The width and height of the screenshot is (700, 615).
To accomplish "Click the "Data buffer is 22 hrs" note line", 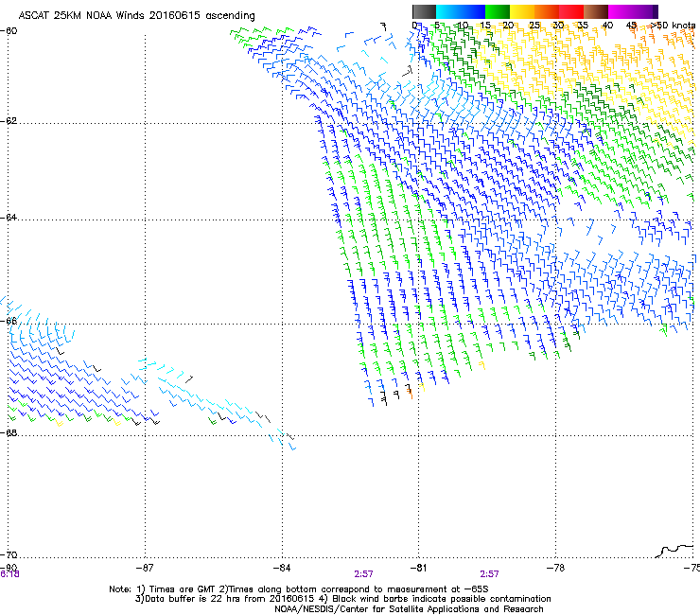I will click(342, 599).
